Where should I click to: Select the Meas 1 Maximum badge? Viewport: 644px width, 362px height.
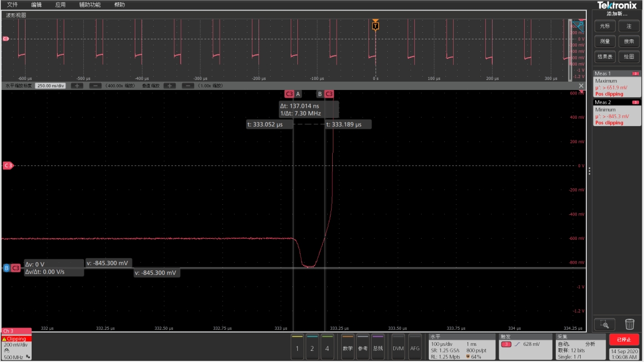tap(617, 83)
